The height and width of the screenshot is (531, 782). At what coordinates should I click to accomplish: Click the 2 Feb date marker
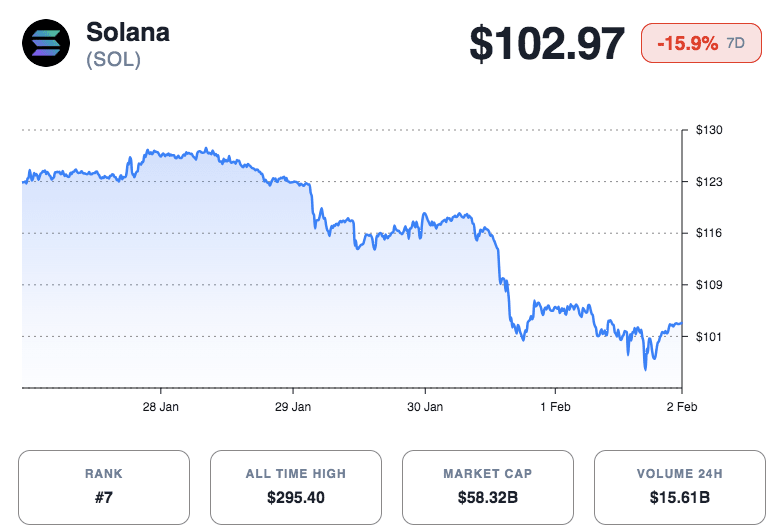pos(682,407)
